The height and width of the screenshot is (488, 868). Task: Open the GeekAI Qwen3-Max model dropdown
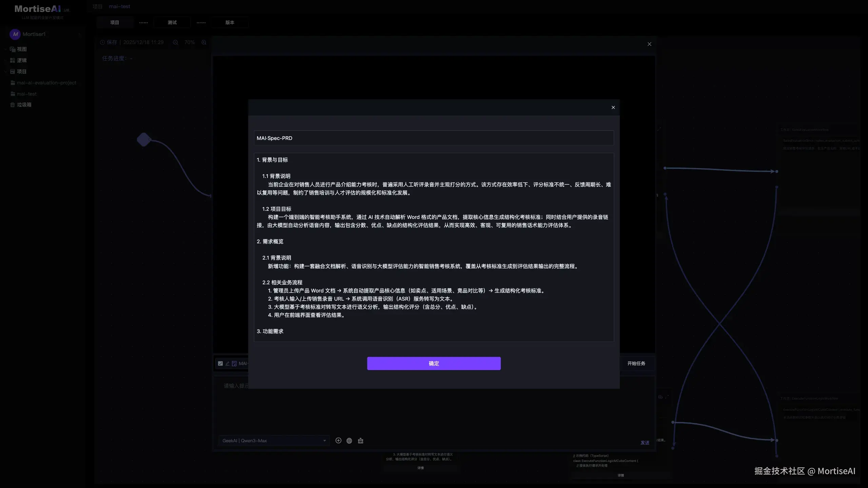point(274,441)
